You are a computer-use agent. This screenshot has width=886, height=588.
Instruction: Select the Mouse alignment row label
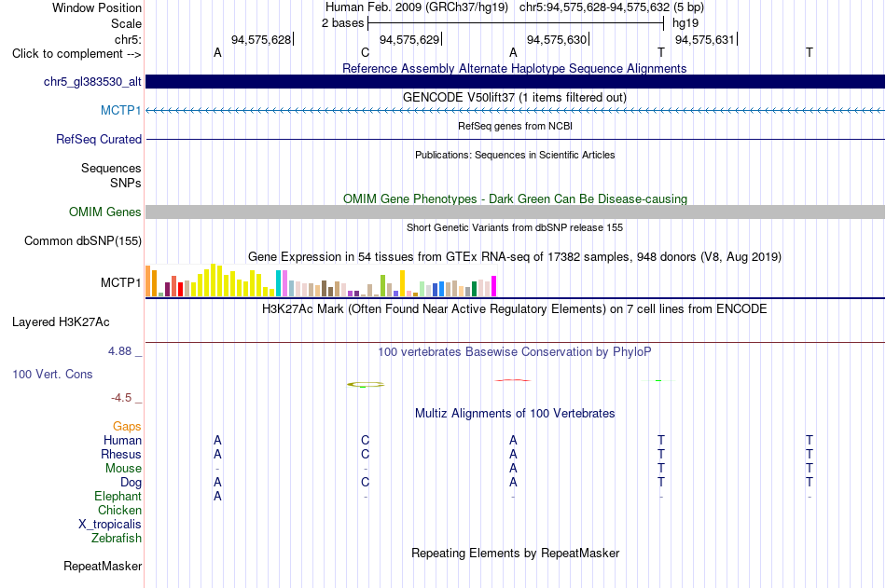[123, 468]
